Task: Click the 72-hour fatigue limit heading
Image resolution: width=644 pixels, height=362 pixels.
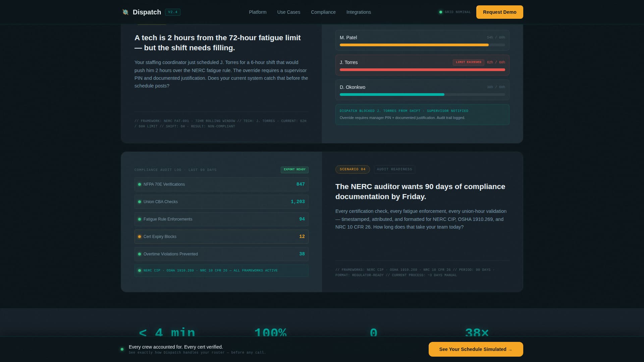Action: pyautogui.click(x=218, y=43)
